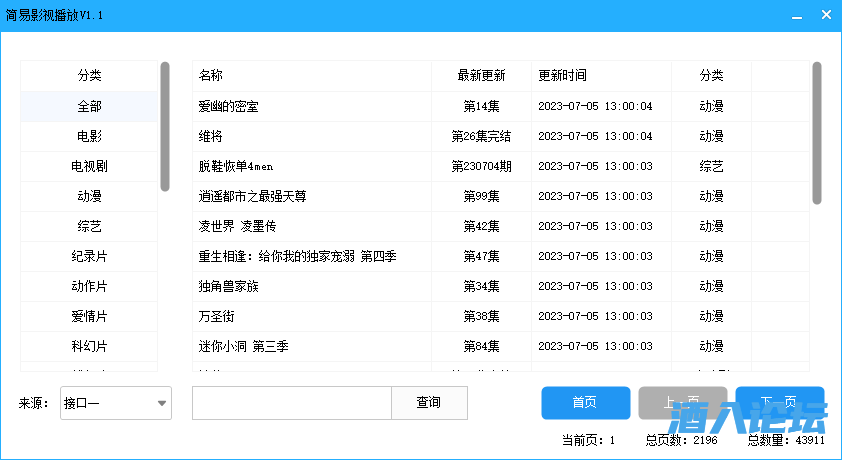Image resolution: width=842 pixels, height=460 pixels.
Task: Go to next page with 下一页
Action: tap(779, 403)
